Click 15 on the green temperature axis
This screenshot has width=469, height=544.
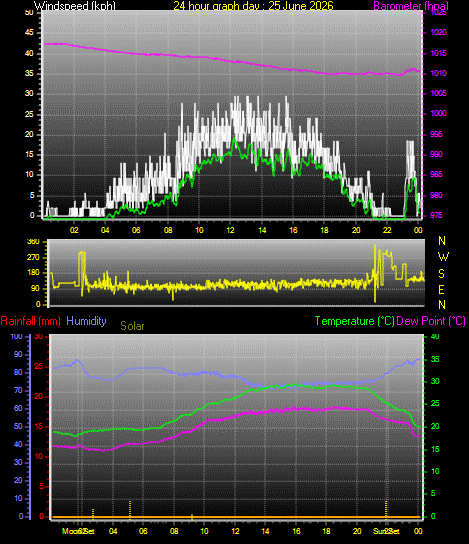435,449
